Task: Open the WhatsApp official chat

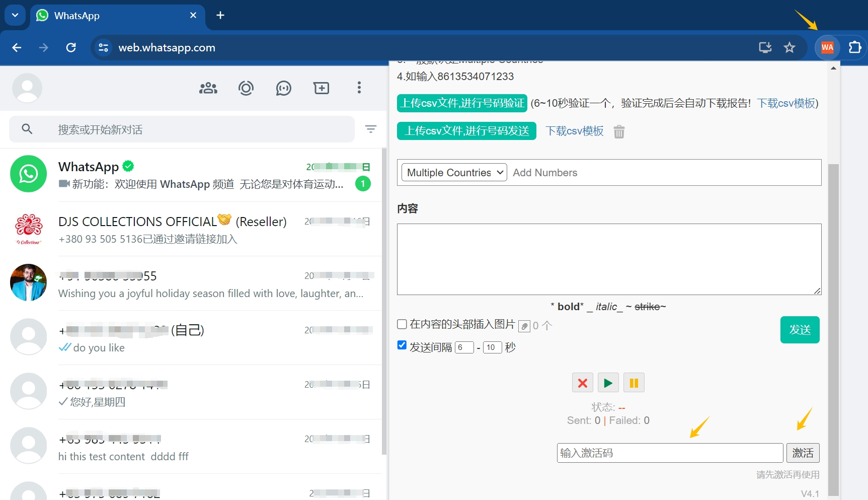Action: click(x=191, y=175)
